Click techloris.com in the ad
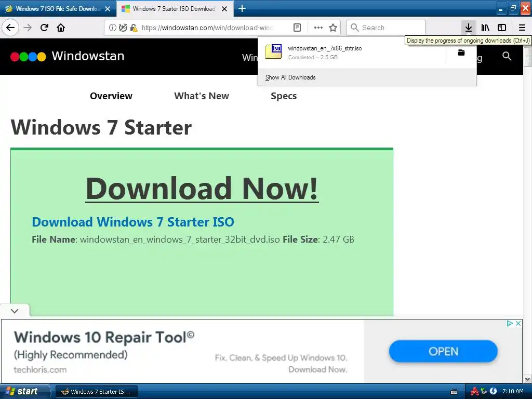Image resolution: width=532 pixels, height=399 pixels. click(x=40, y=369)
